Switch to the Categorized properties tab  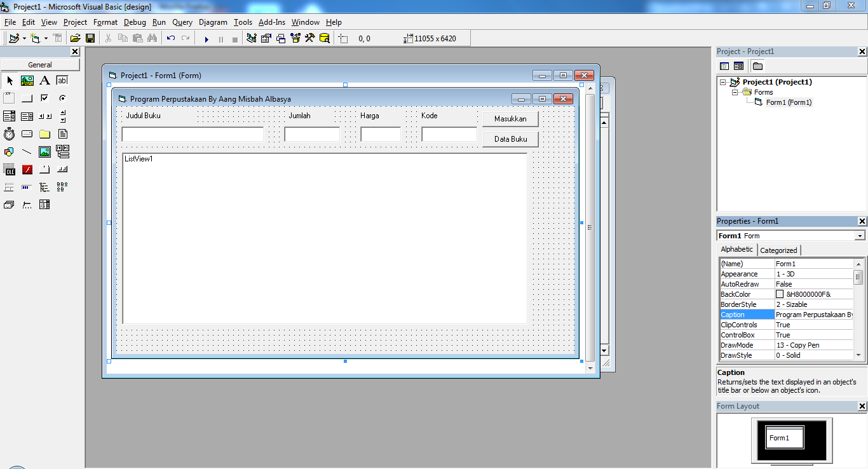(779, 249)
